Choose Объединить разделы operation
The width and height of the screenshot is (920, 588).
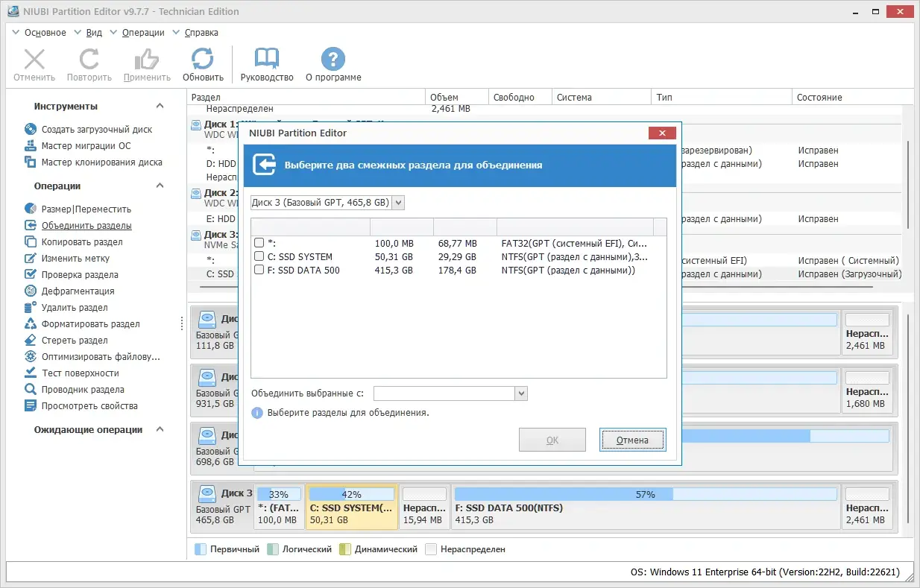pos(86,226)
